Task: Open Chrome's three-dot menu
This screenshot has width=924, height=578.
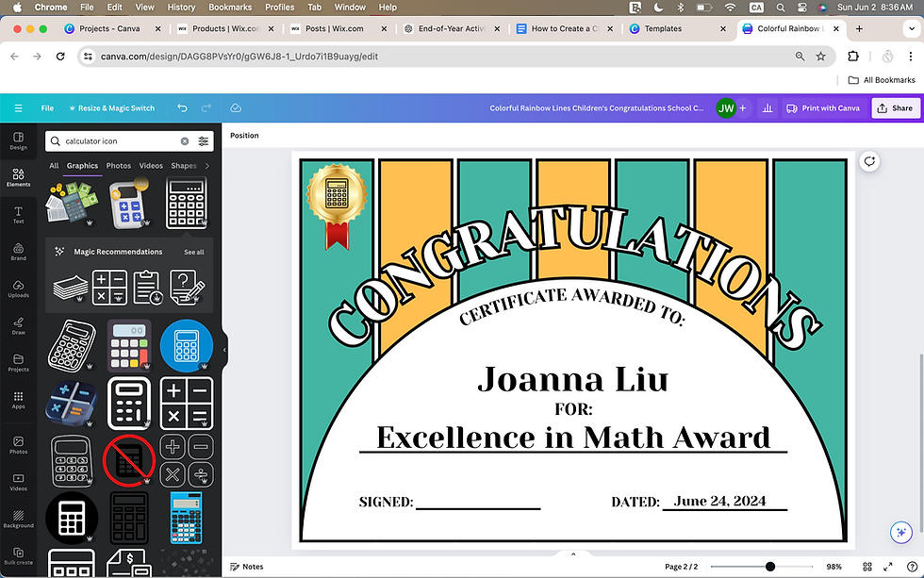Action: [x=911, y=57]
